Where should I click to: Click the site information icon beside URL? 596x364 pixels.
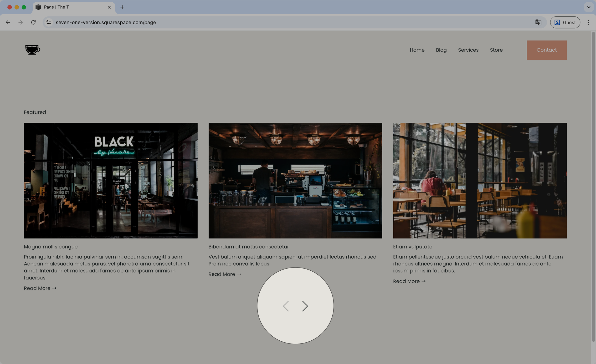click(x=49, y=22)
